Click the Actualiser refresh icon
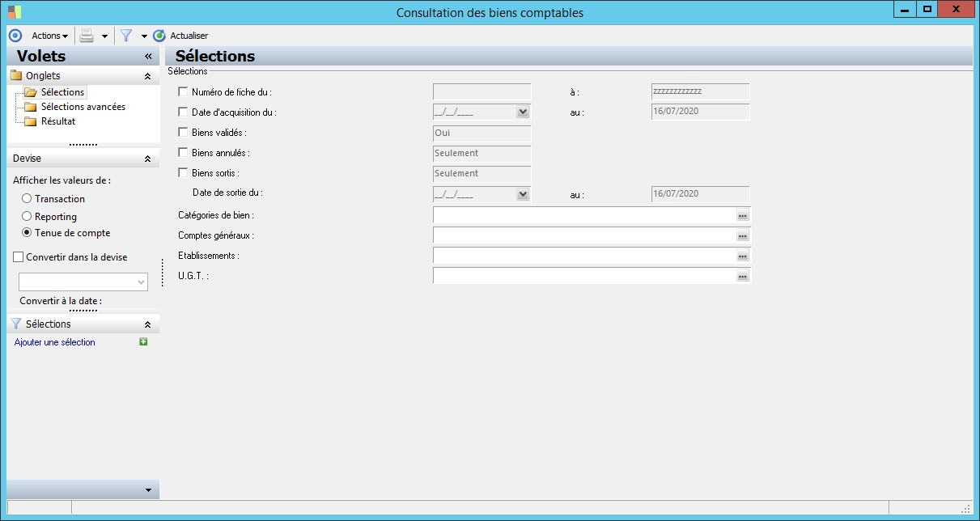The width and height of the screenshot is (980, 521). (159, 36)
